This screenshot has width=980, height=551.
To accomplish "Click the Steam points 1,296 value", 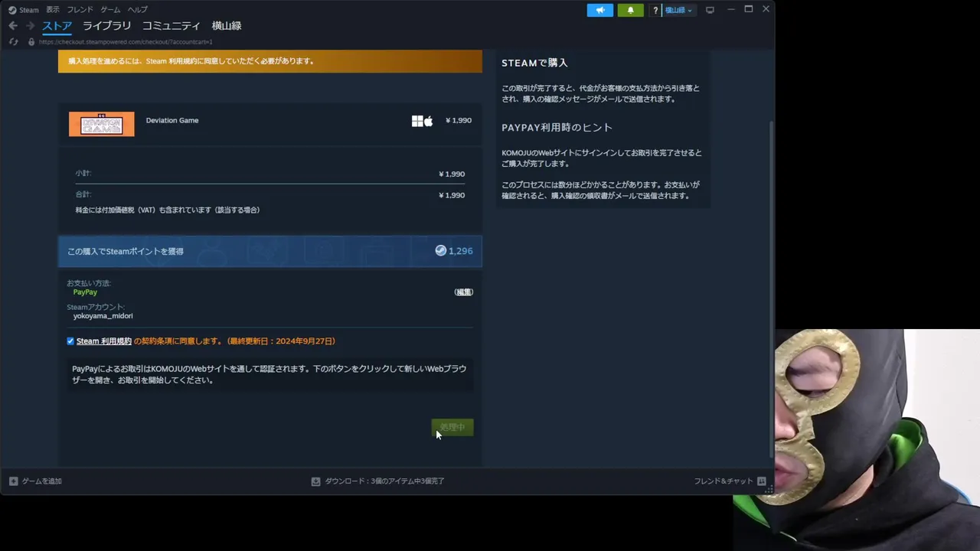I will click(x=460, y=251).
